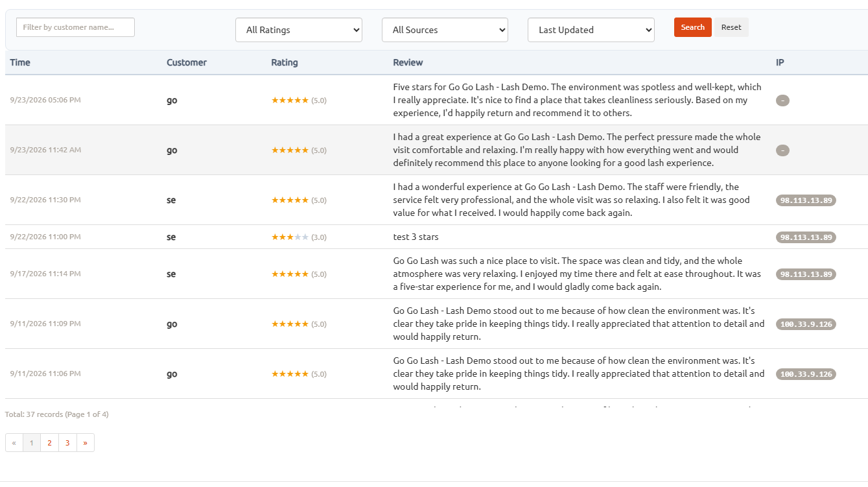Click the IP badge 100.33.9.126 on the 11:09 PM row
The height and width of the screenshot is (487, 868).
coord(806,324)
